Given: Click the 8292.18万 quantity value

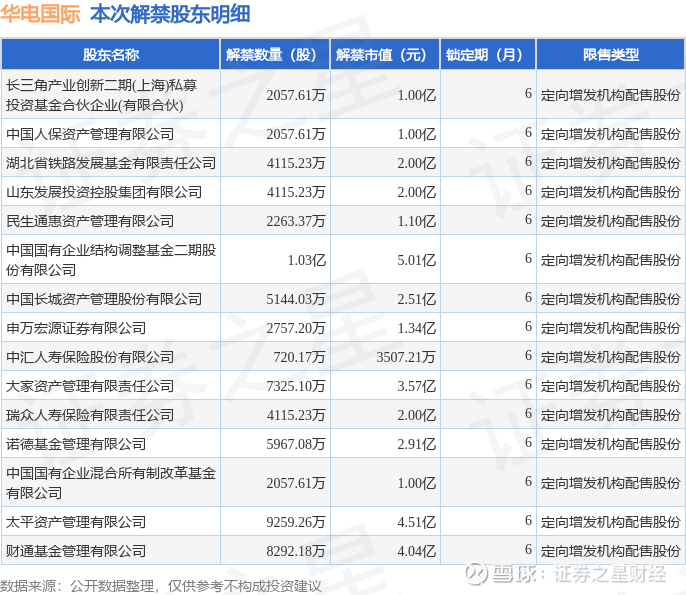Looking at the screenshot, I should 296,551.
